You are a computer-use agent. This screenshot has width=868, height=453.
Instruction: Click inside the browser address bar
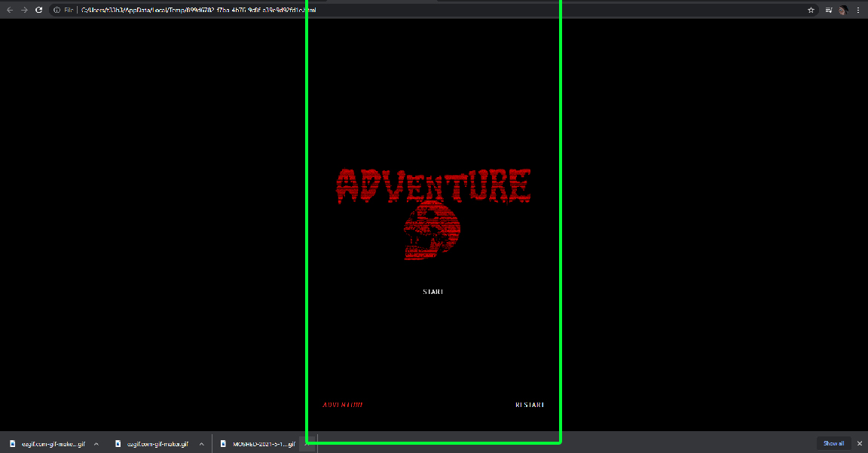coord(226,10)
